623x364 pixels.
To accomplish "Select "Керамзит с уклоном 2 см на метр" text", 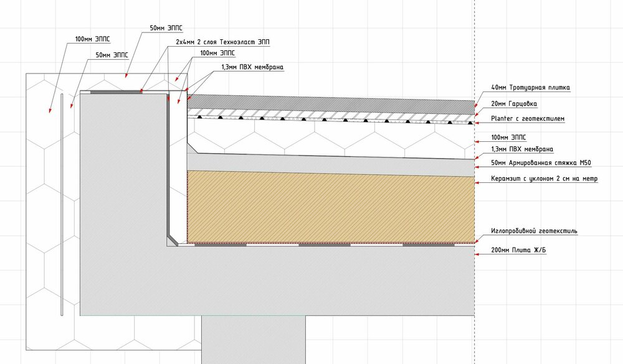I will pos(544,179).
